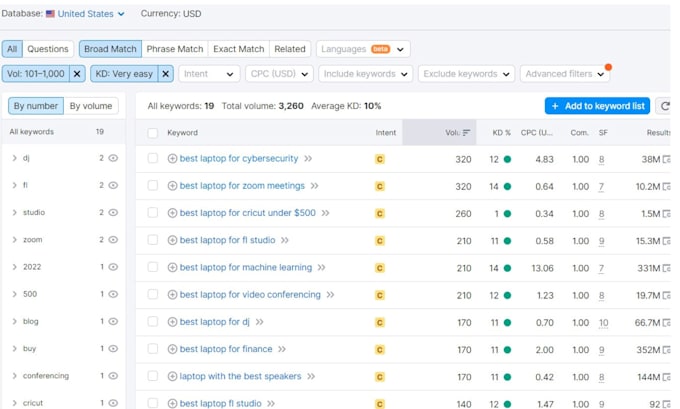Click the C intent badge for fl studio row
The height and width of the screenshot is (409, 680).
pos(379,241)
